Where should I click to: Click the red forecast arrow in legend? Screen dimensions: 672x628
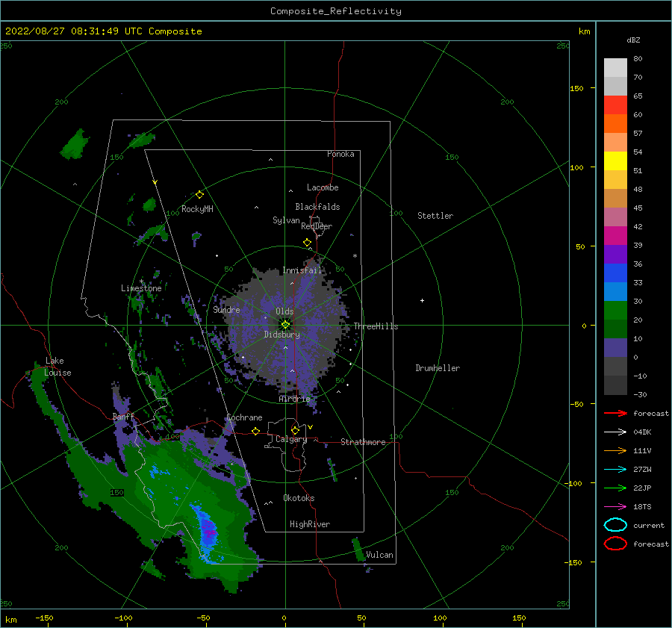pyautogui.click(x=615, y=413)
